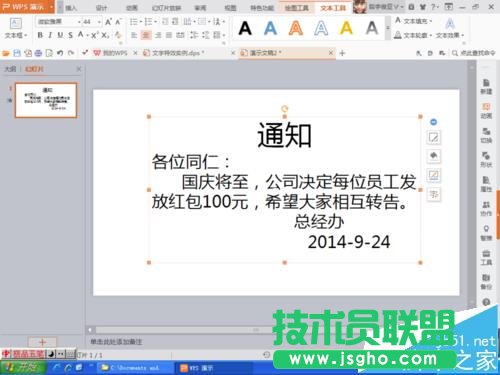Switch to the 设计 ribbon tab

point(101,8)
